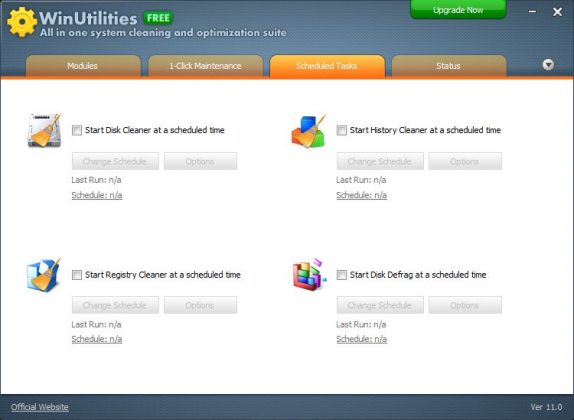Viewport: 574px width, 420px height.
Task: Enable Start Disk Cleaner at scheduled time
Action: (x=77, y=130)
